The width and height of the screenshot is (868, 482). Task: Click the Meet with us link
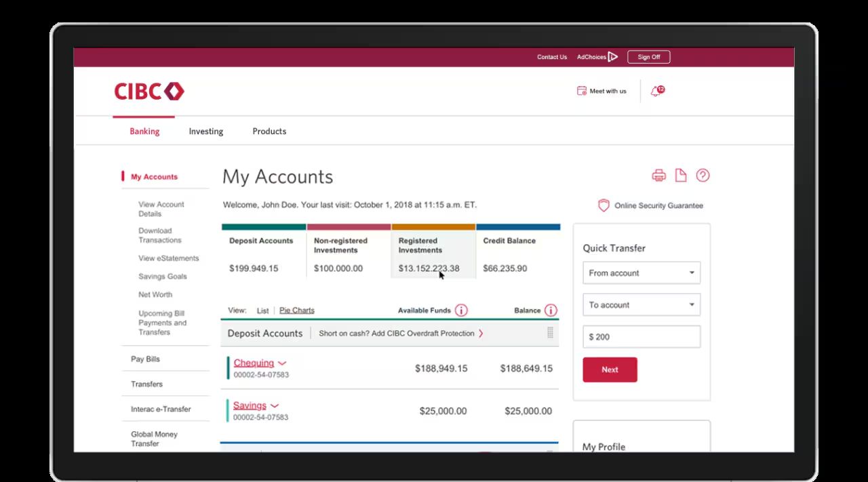point(608,91)
